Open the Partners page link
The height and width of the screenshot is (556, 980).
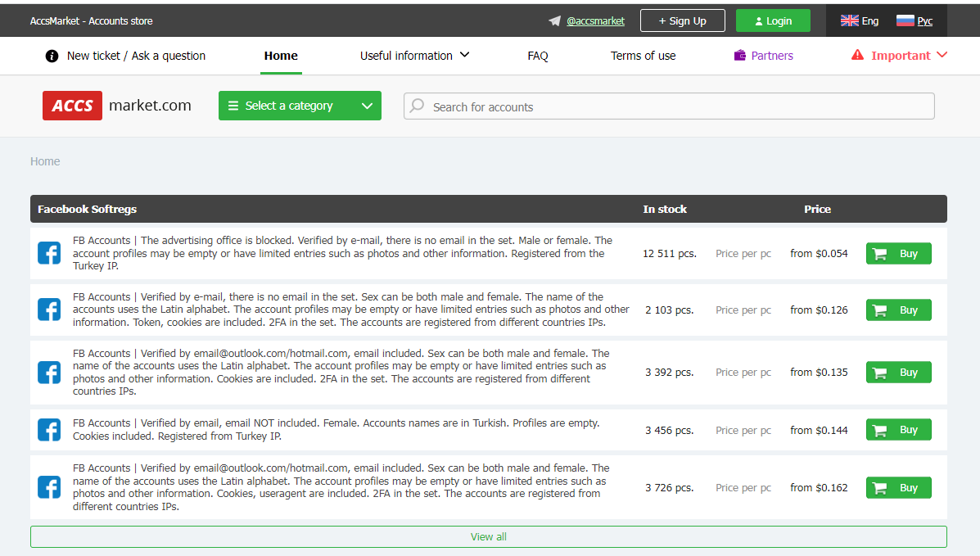click(772, 56)
